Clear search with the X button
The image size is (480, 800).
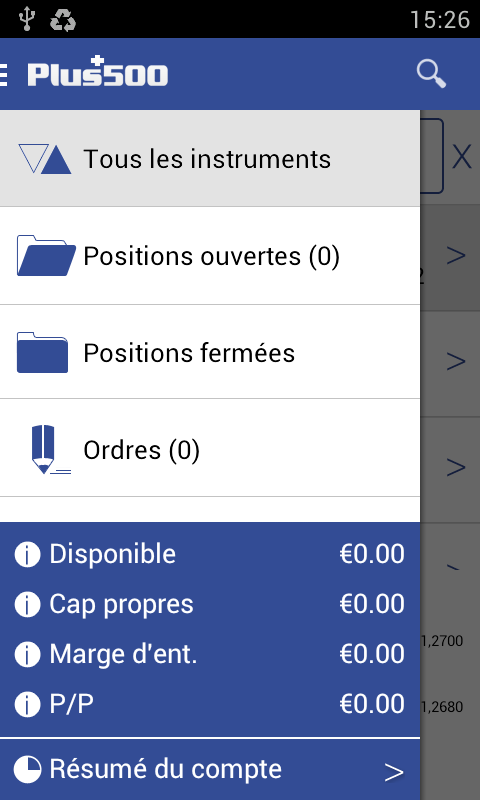point(462,157)
